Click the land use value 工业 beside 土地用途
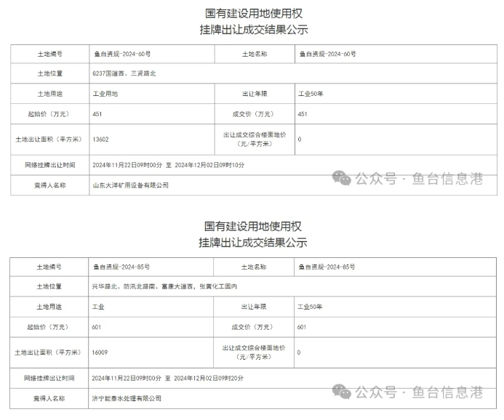 tap(98, 307)
